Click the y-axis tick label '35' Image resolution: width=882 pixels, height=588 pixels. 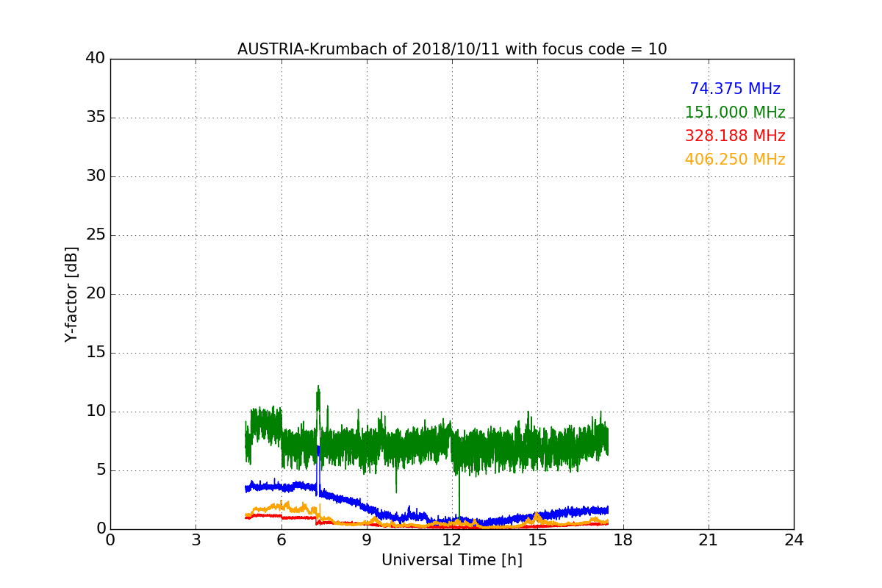(x=96, y=118)
